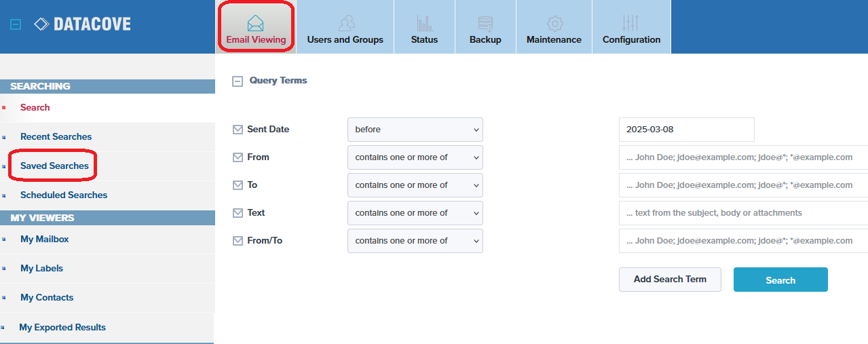Open the Maintenance gear icon

[554, 23]
